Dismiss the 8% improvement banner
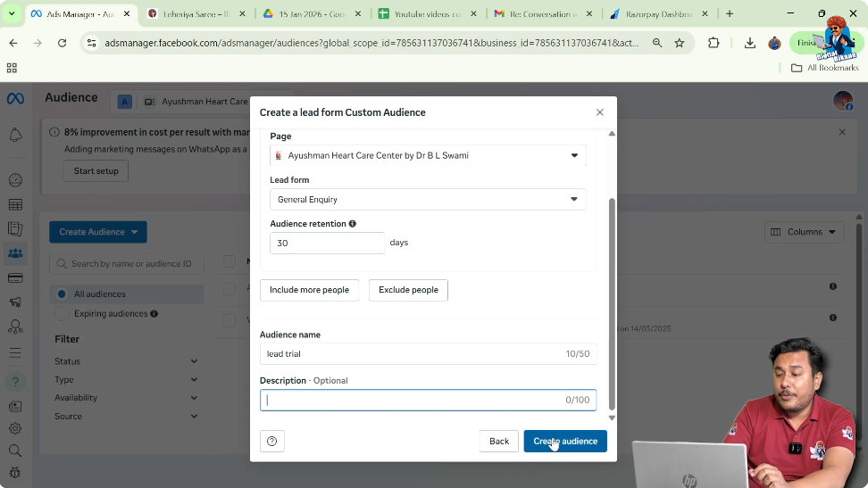Screen dimensions: 868x488 click(x=842, y=132)
